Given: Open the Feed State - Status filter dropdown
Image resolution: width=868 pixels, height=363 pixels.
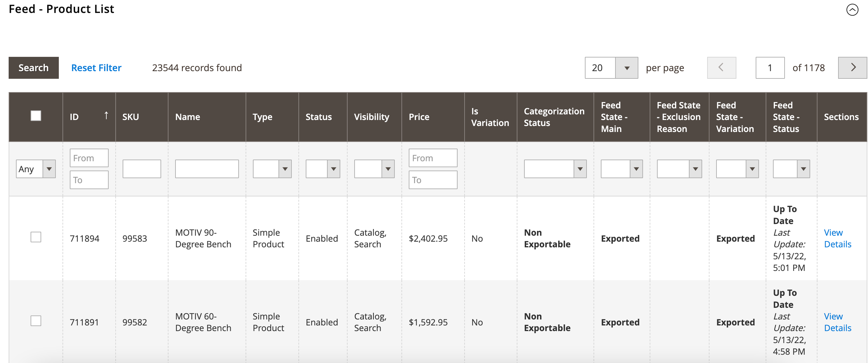Looking at the screenshot, I should point(791,169).
